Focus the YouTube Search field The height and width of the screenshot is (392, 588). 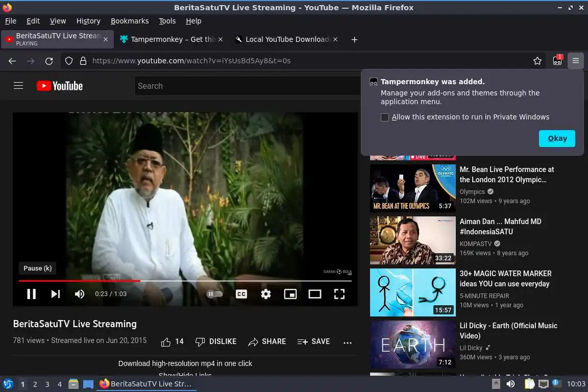(x=248, y=86)
